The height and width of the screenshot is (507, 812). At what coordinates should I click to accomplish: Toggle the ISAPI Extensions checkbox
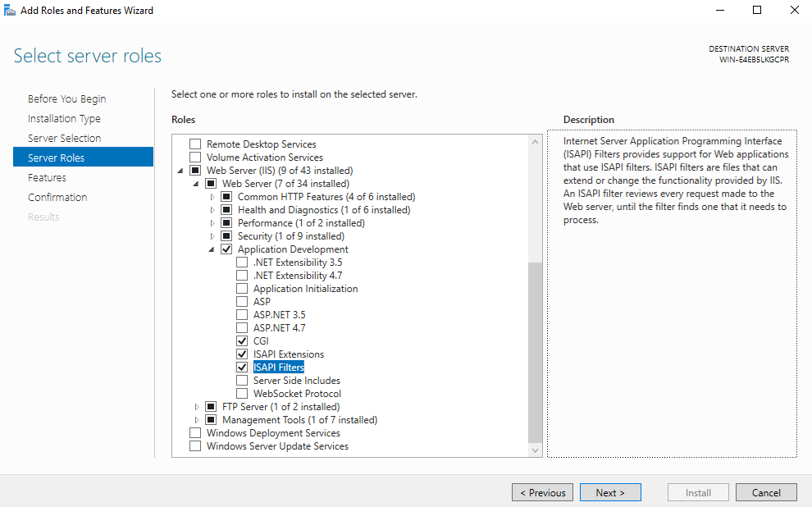242,354
